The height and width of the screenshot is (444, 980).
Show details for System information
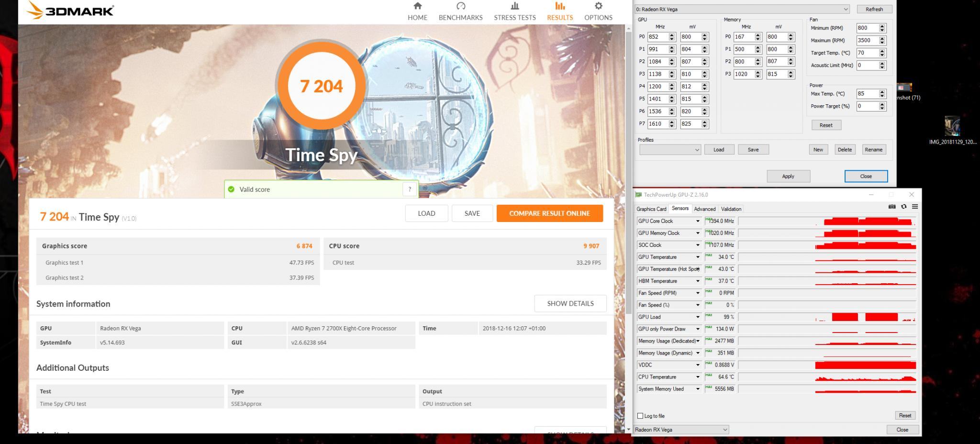coord(570,303)
